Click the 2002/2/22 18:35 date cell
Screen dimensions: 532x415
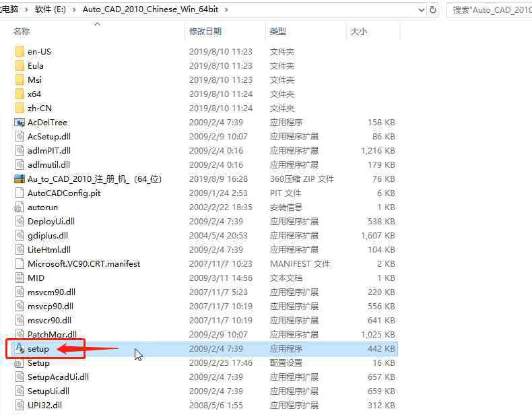pos(221,207)
